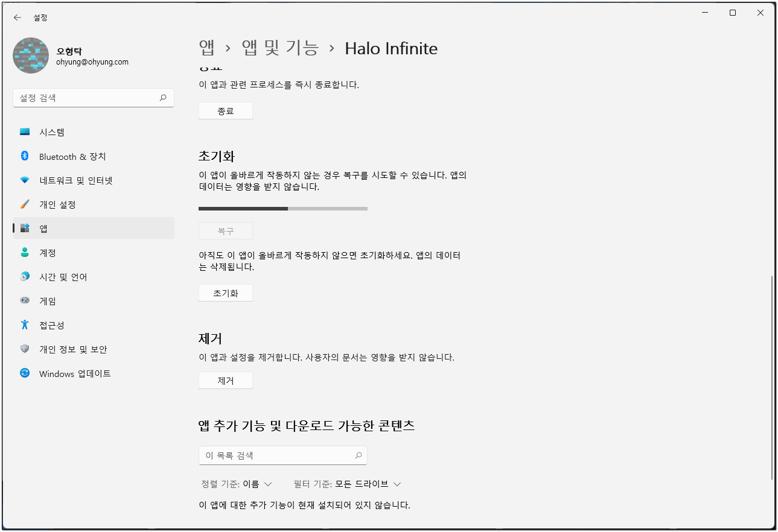Screen dimensions: 778x532
Task: Click the disabled 복구 button
Action: click(x=226, y=231)
